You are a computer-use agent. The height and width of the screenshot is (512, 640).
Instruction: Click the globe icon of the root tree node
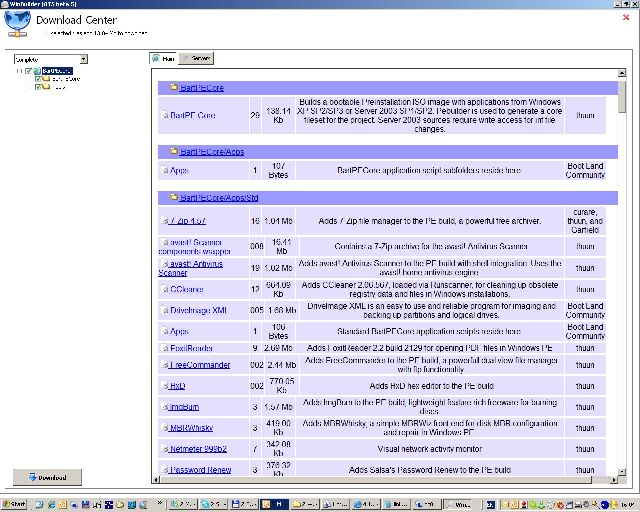pos(37,71)
